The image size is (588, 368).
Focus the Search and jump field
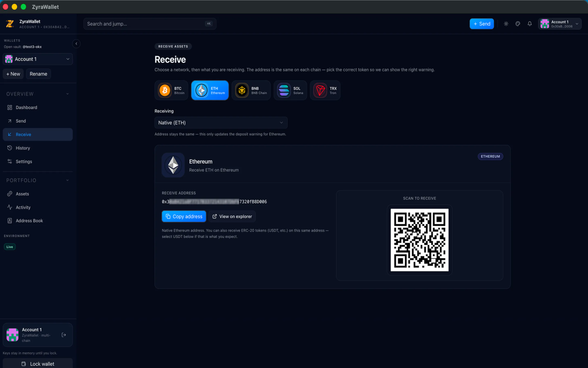(150, 24)
